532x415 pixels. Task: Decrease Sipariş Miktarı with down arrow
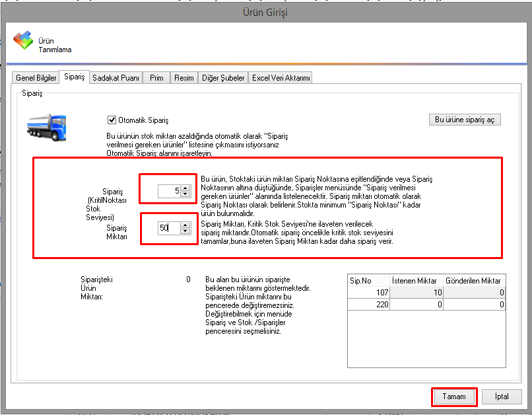click(185, 231)
